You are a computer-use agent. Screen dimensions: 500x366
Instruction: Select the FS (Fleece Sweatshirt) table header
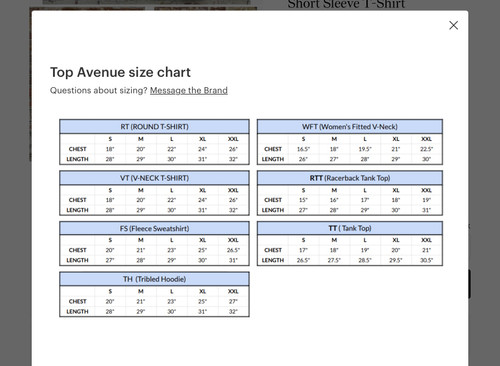(x=154, y=228)
